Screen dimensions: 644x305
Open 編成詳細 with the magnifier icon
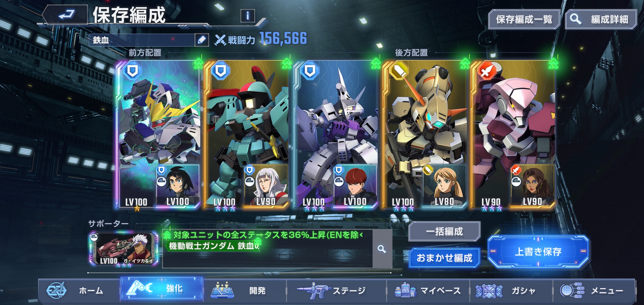pos(601,19)
